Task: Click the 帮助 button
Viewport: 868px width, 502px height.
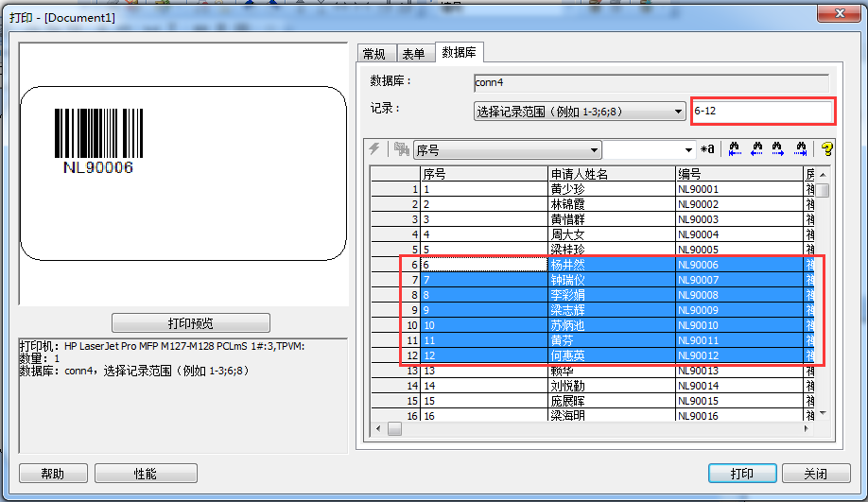Action: tap(53, 474)
